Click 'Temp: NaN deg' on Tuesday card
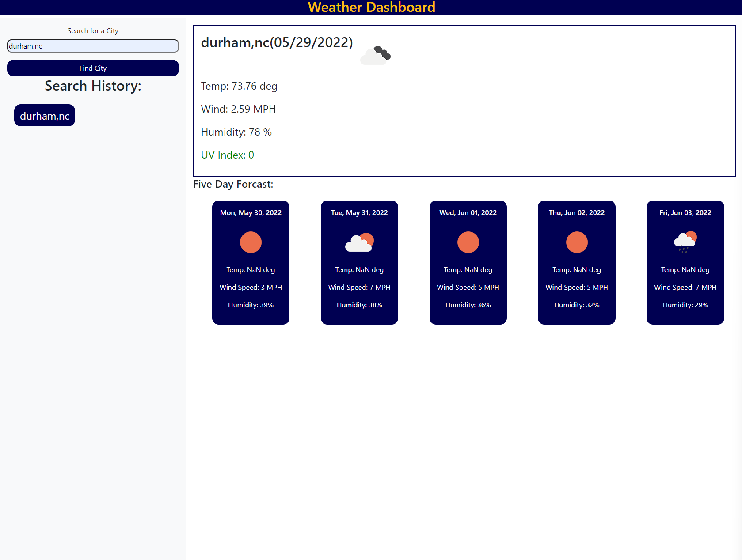This screenshot has width=742, height=560. click(x=359, y=269)
